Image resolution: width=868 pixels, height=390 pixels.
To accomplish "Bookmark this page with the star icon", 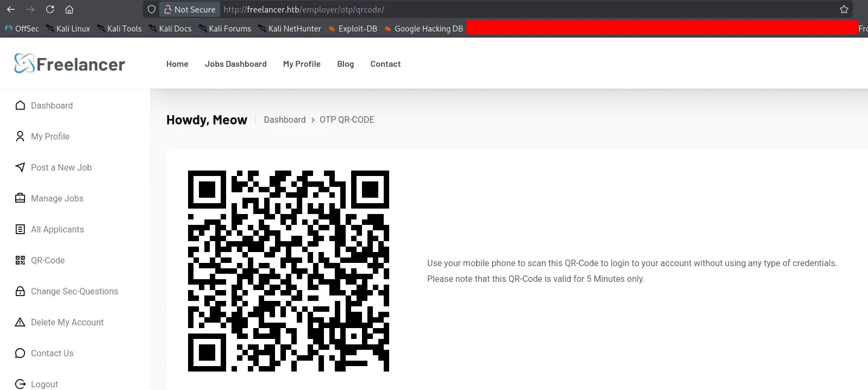I will pyautogui.click(x=844, y=9).
